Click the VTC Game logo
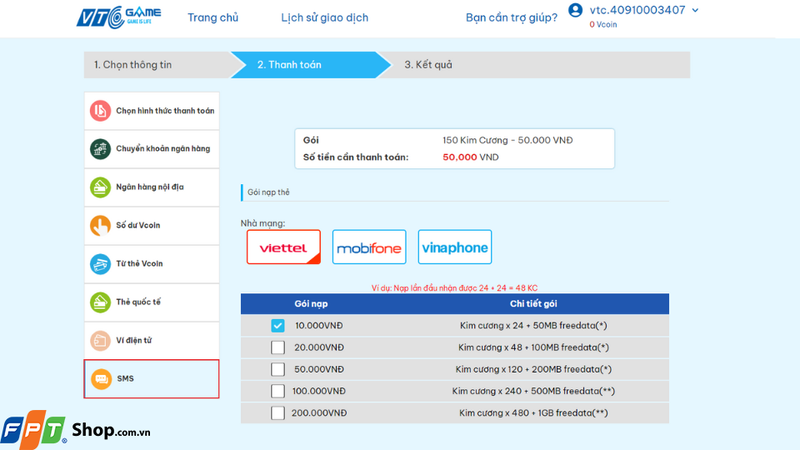The height and width of the screenshot is (450, 800). point(119,17)
